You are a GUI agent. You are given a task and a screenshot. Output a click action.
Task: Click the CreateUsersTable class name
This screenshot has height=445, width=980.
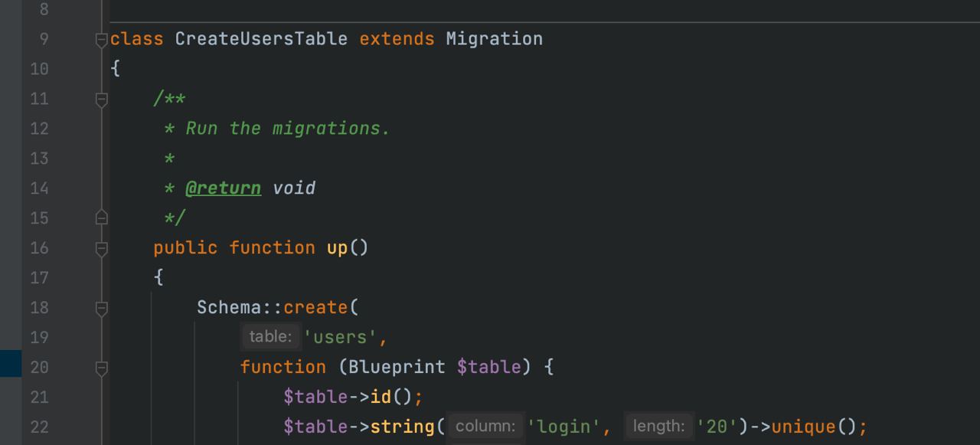[x=261, y=39]
